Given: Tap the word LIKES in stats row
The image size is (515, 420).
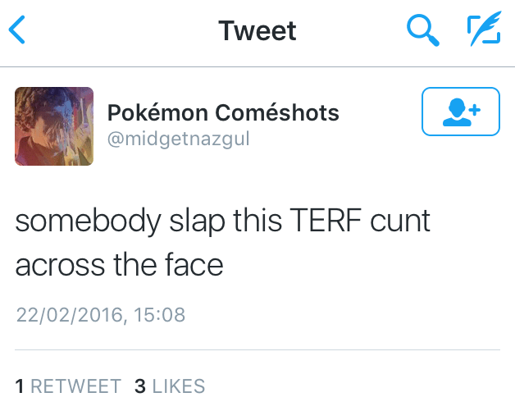Looking at the screenshot, I should [179, 386].
